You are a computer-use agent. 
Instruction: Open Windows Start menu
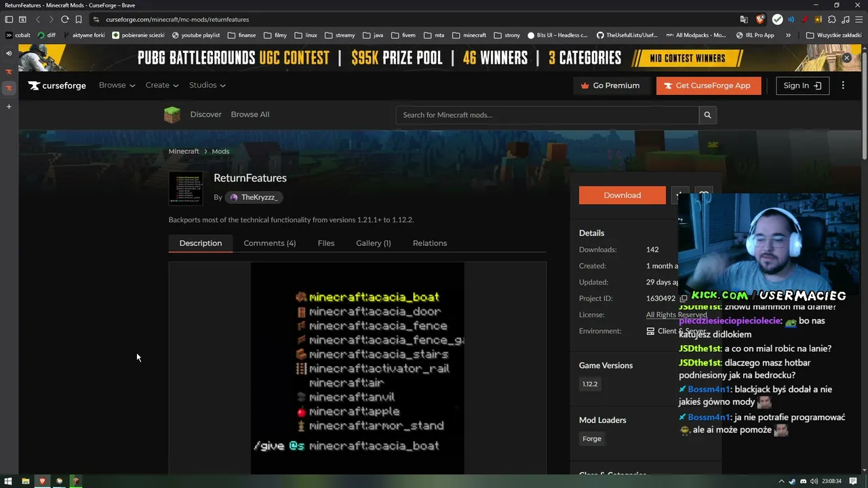click(9, 481)
